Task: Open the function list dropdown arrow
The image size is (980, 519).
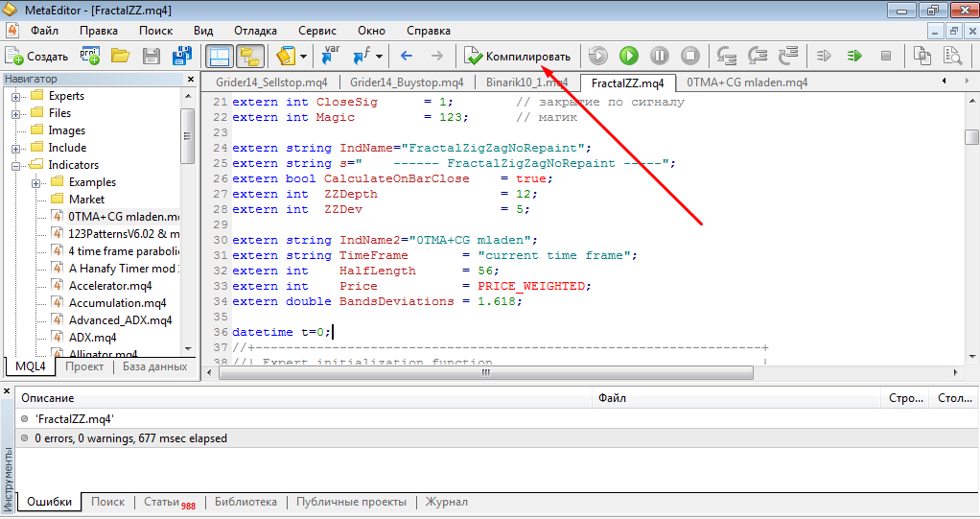Action: pos(380,57)
